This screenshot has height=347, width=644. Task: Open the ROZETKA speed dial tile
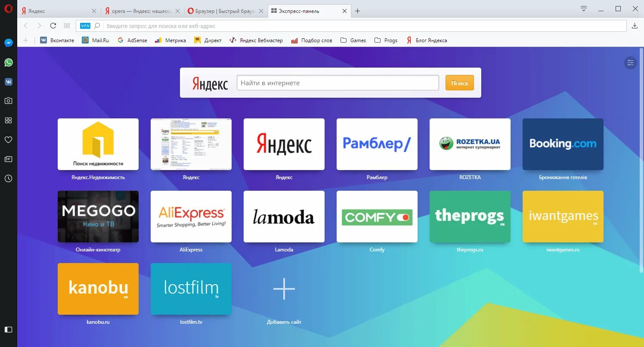[470, 144]
